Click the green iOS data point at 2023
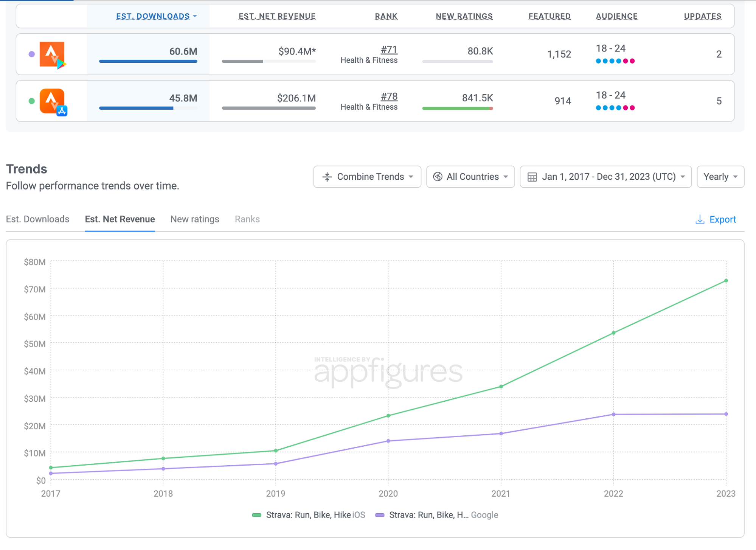This screenshot has height=550, width=756. (726, 281)
